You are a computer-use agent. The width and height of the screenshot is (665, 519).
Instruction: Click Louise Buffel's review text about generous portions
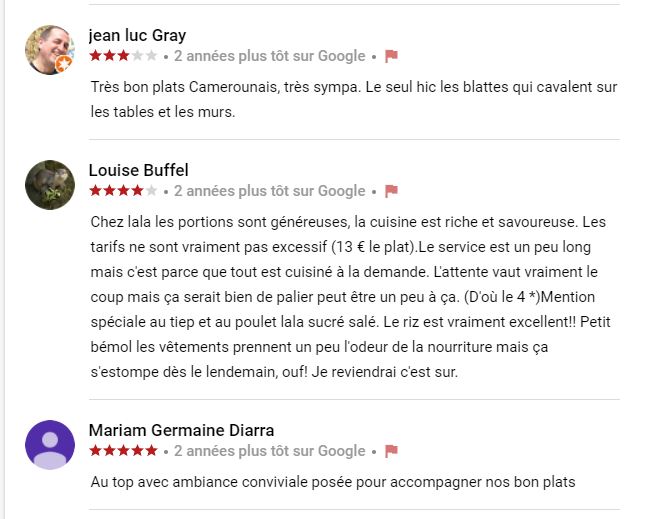tap(348, 297)
